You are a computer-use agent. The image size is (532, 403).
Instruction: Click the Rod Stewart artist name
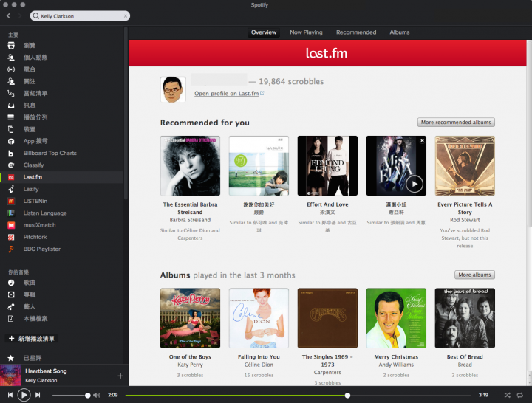pos(465,220)
